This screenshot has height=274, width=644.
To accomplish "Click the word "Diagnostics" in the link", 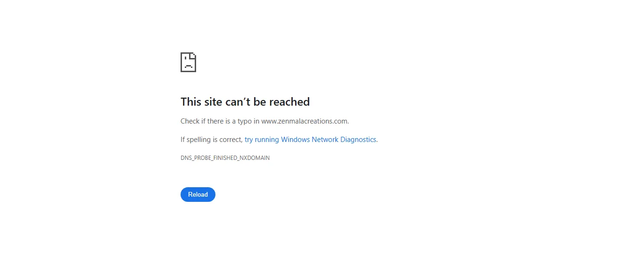I will tap(358, 140).
